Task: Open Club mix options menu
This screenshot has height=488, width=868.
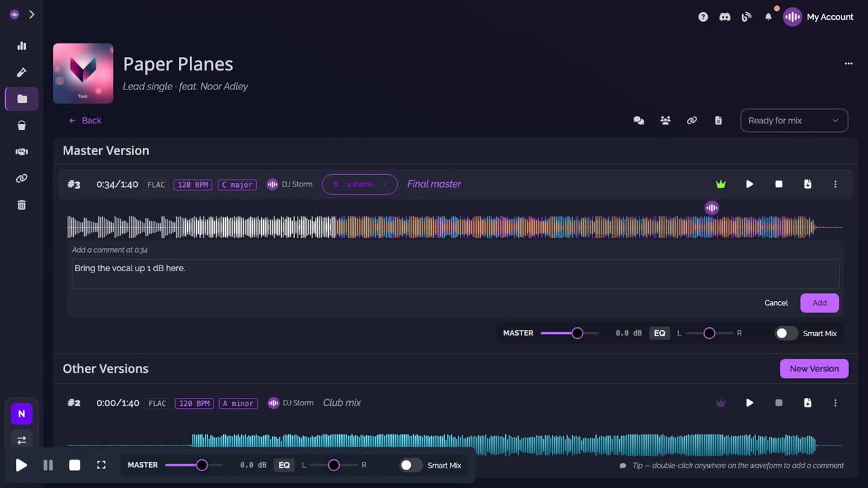Action: [x=835, y=403]
